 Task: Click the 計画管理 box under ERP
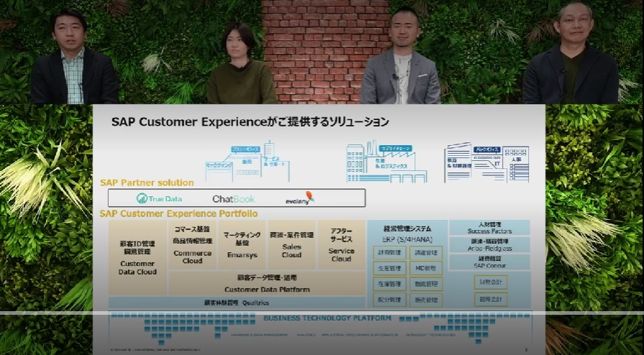tap(389, 253)
